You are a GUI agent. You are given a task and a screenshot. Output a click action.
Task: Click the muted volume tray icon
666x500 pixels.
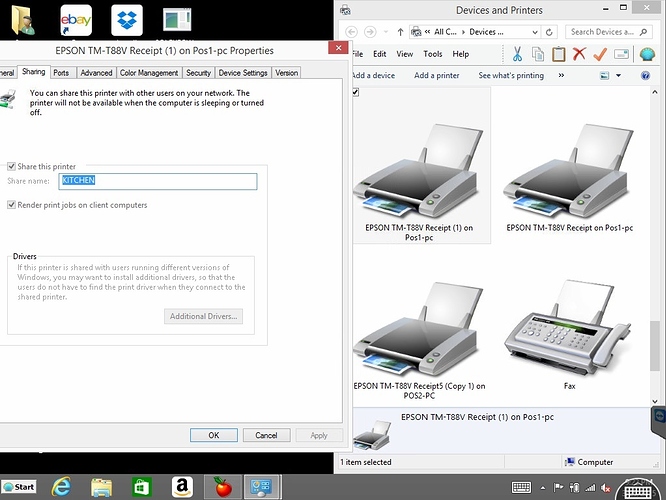click(606, 488)
